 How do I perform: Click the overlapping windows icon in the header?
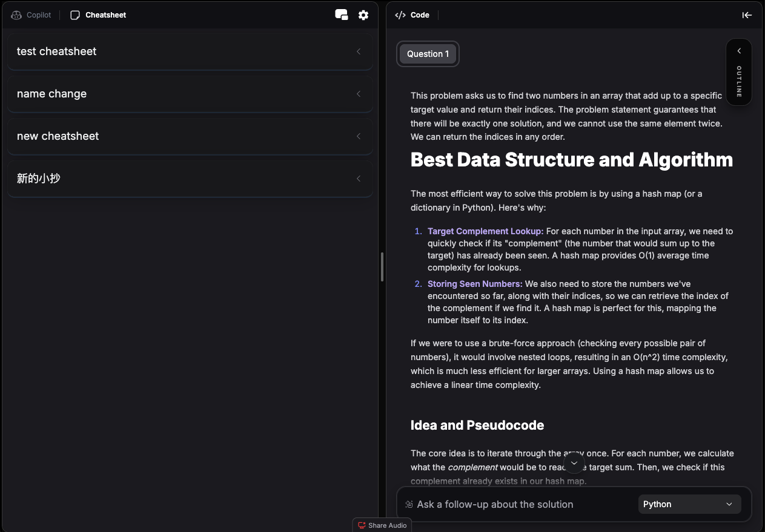coord(341,15)
